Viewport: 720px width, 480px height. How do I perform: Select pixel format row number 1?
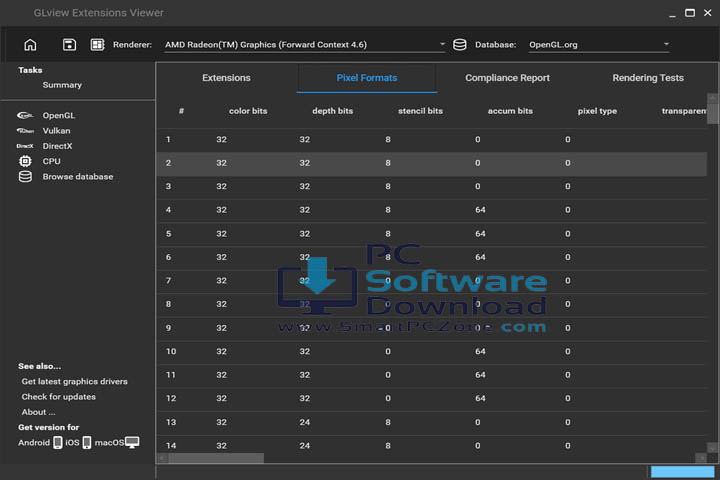pos(432,139)
